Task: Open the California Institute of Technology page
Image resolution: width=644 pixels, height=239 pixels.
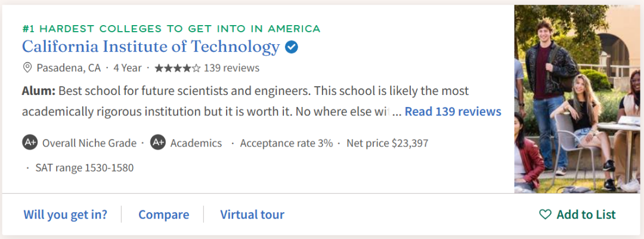Action: (151, 47)
